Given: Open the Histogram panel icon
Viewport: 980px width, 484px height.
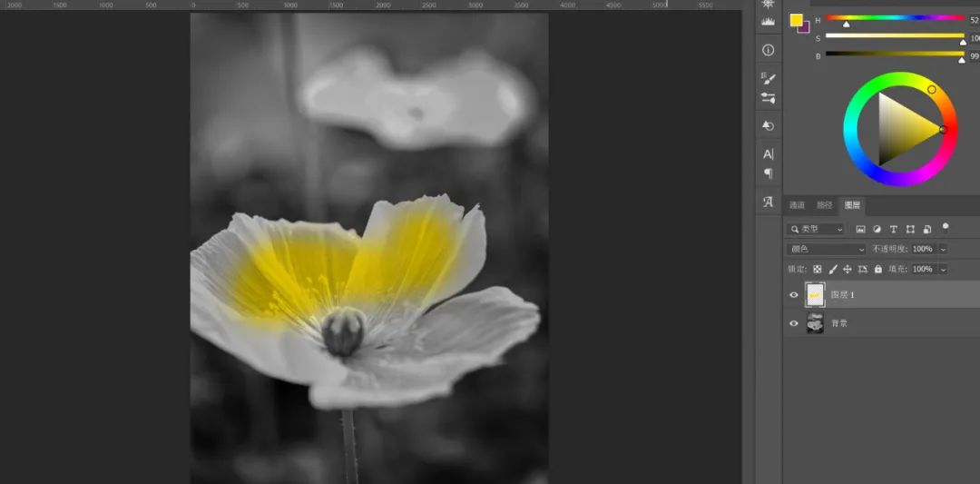Looking at the screenshot, I should point(769,20).
